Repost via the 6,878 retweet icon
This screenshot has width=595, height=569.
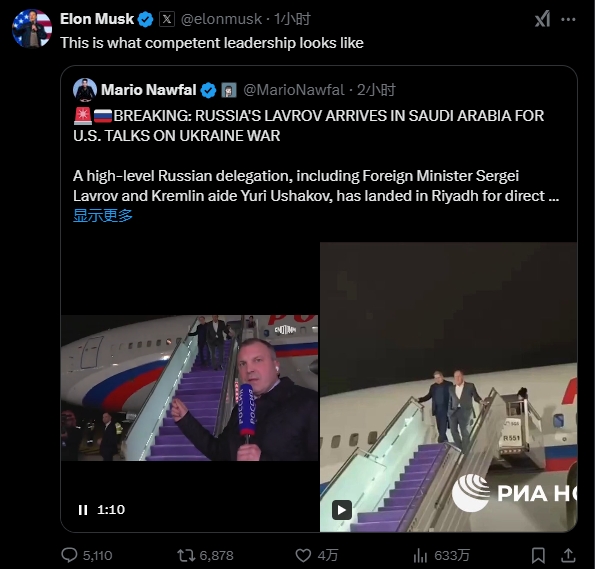pyautogui.click(x=186, y=556)
